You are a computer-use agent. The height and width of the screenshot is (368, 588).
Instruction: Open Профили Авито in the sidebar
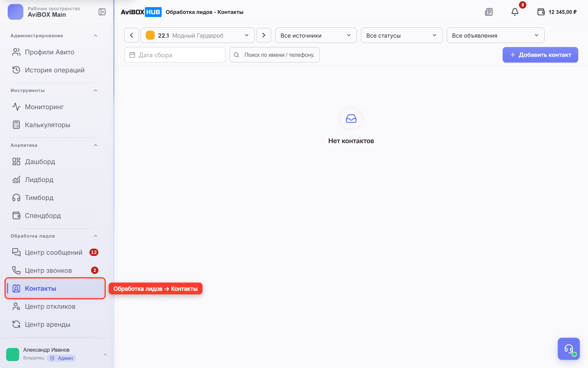point(55,52)
